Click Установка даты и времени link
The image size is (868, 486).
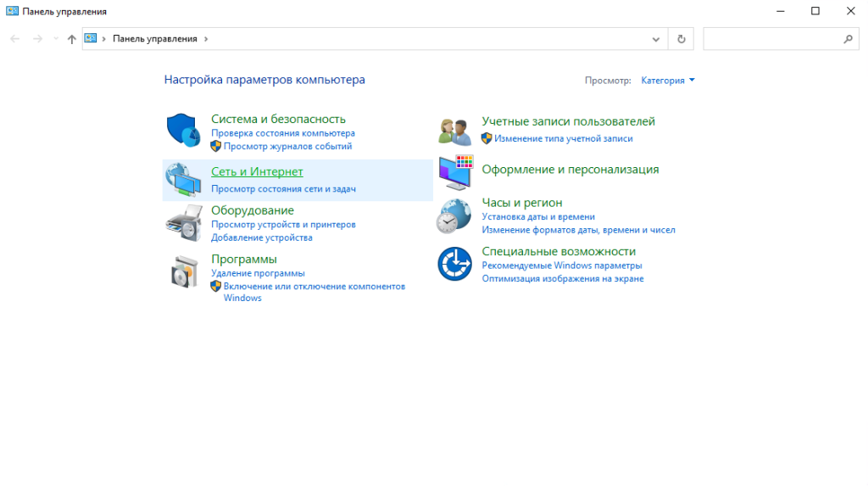538,216
